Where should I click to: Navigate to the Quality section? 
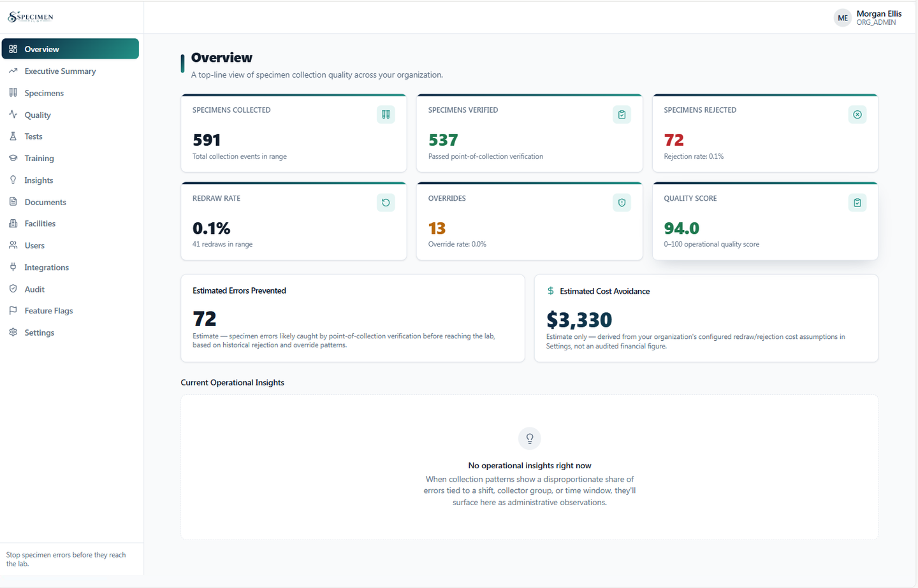(x=70, y=115)
